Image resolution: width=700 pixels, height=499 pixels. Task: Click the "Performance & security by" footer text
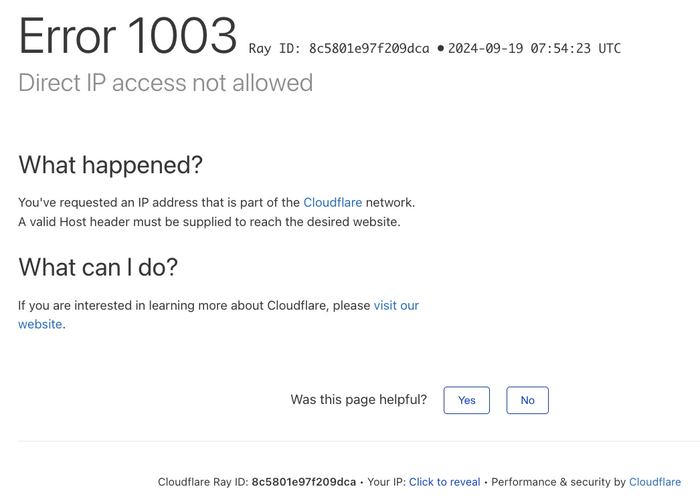(558, 482)
